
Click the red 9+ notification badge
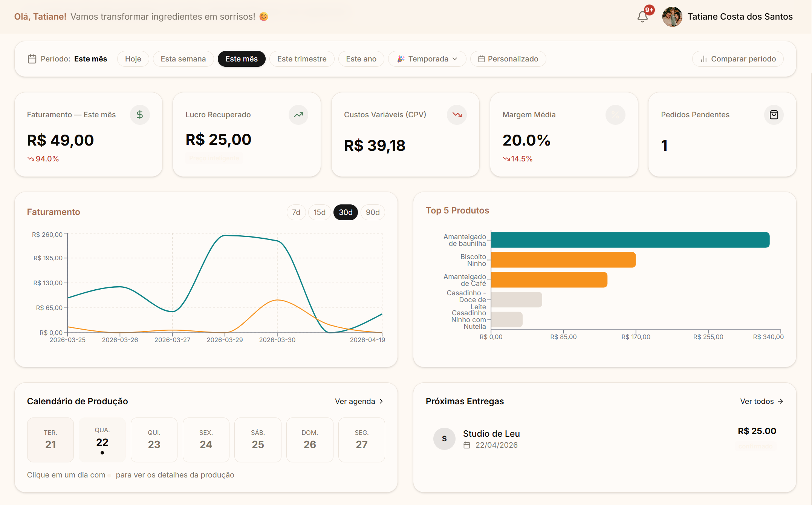[649, 10]
